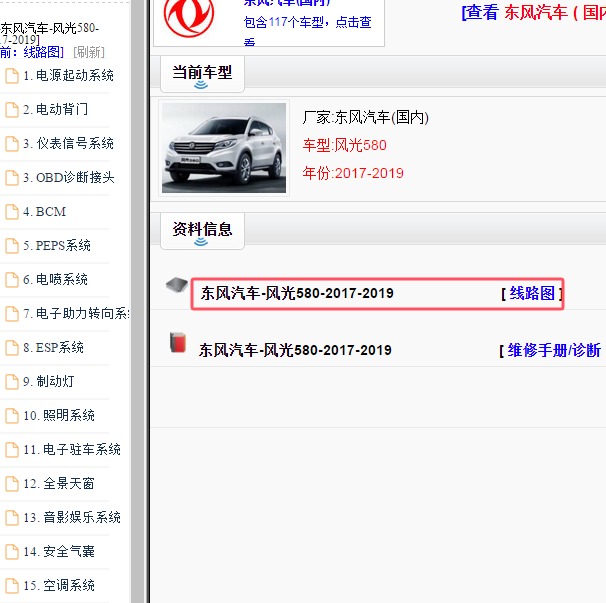Open 11. 电子驻车系统 entry
The image size is (606, 603).
click(72, 450)
